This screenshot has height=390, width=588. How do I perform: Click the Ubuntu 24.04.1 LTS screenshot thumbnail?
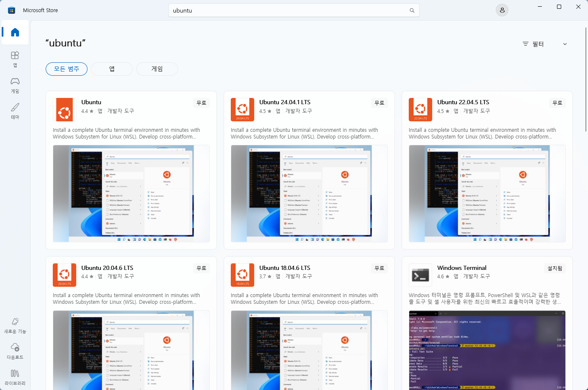(309, 193)
